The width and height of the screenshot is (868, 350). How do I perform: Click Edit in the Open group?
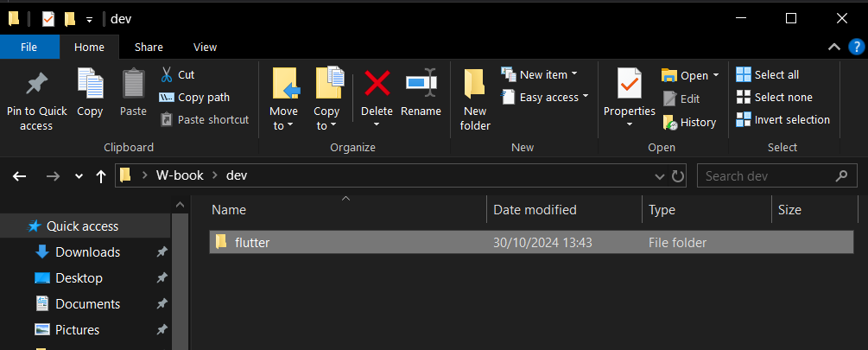point(681,99)
